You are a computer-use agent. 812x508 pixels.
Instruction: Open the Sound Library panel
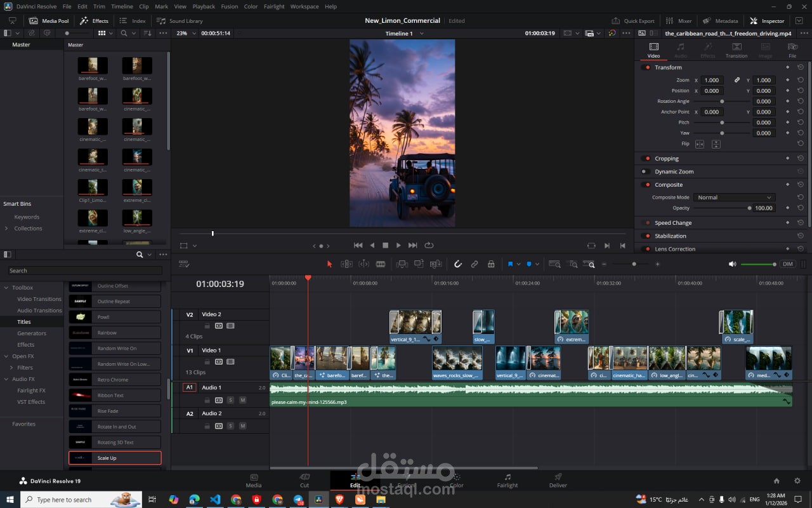pyautogui.click(x=180, y=21)
